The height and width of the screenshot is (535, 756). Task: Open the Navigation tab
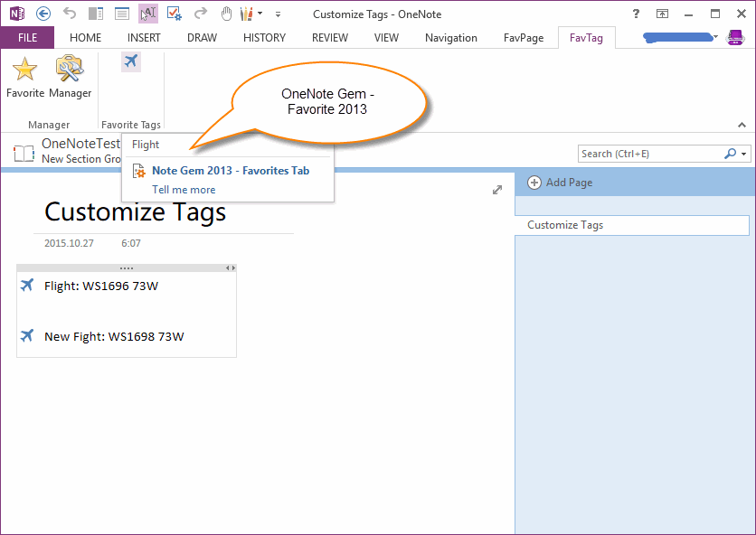pos(451,38)
